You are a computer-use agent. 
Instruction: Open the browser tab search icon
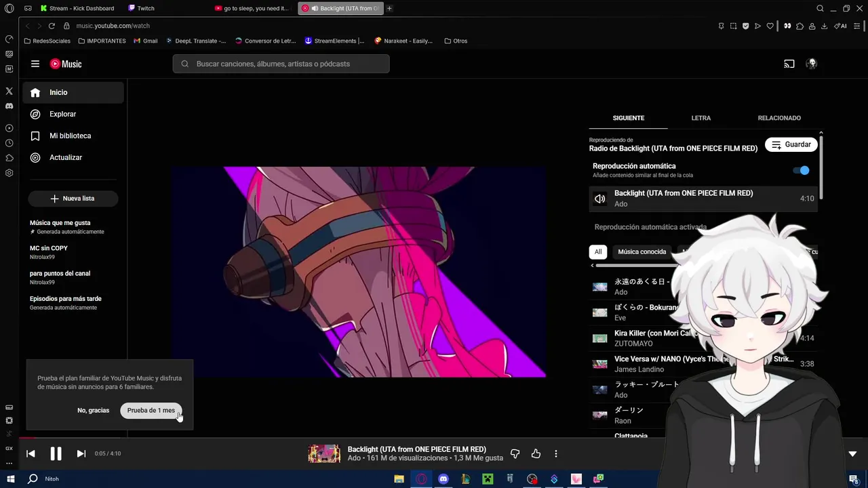pyautogui.click(x=820, y=8)
